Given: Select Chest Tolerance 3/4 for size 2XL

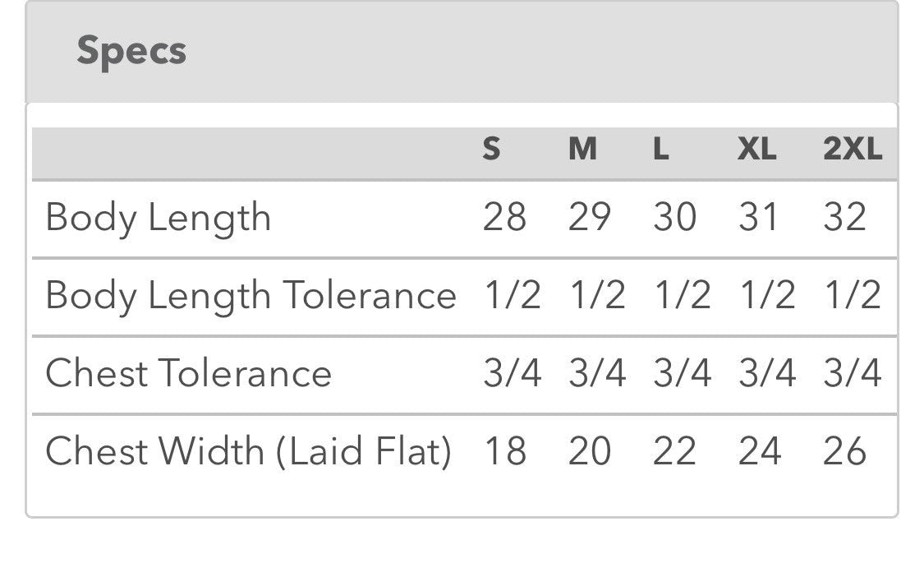Looking at the screenshot, I should [x=852, y=373].
